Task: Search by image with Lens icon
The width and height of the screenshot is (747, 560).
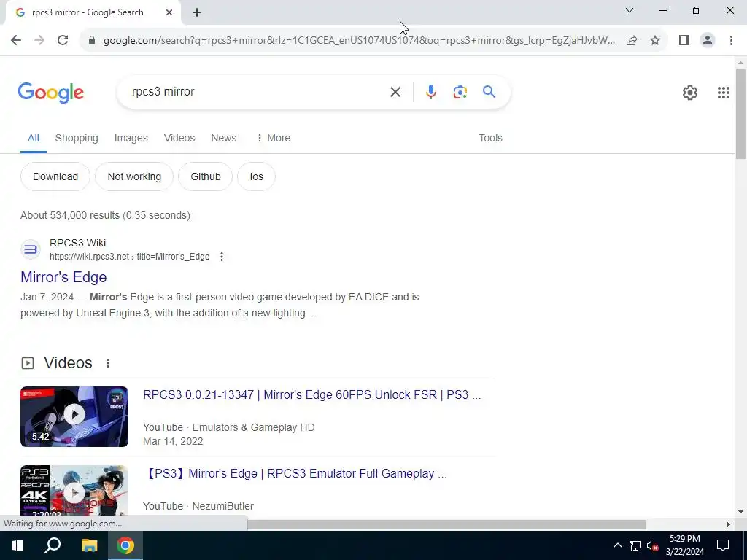Action: click(460, 92)
